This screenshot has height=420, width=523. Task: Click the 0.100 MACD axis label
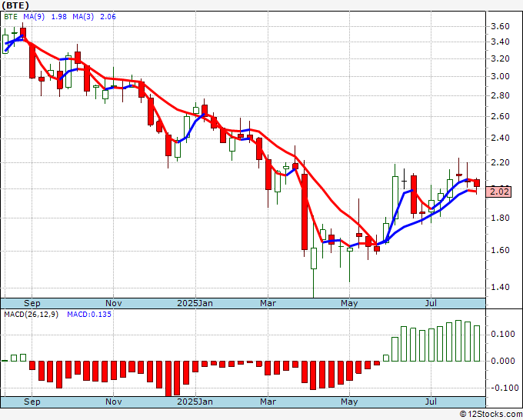[503, 335]
